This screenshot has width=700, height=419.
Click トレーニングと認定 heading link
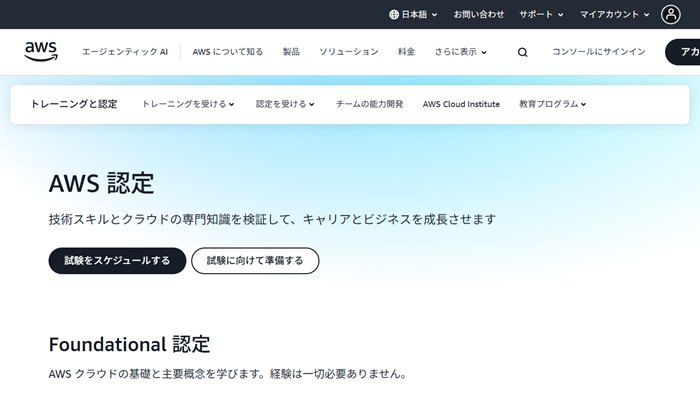pyautogui.click(x=74, y=104)
